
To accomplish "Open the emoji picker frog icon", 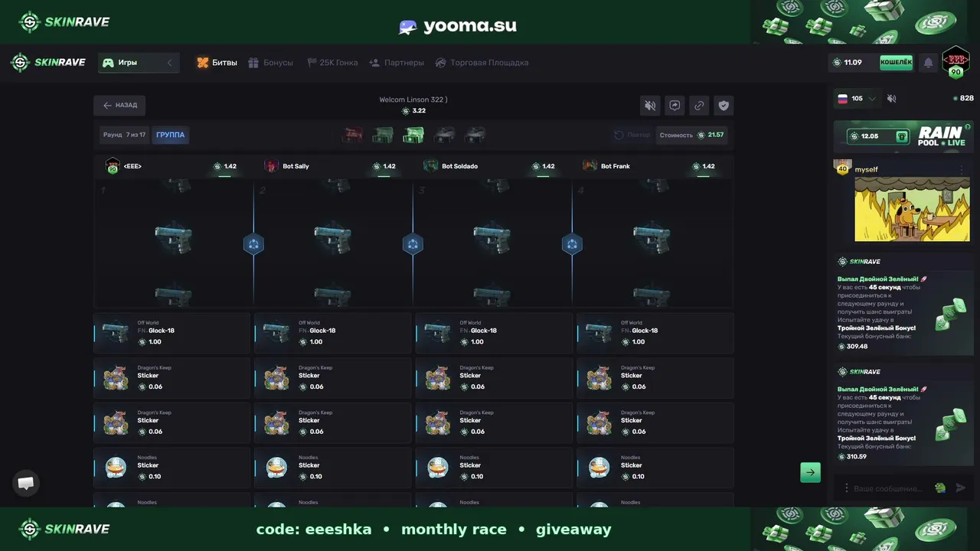I will [x=940, y=488].
